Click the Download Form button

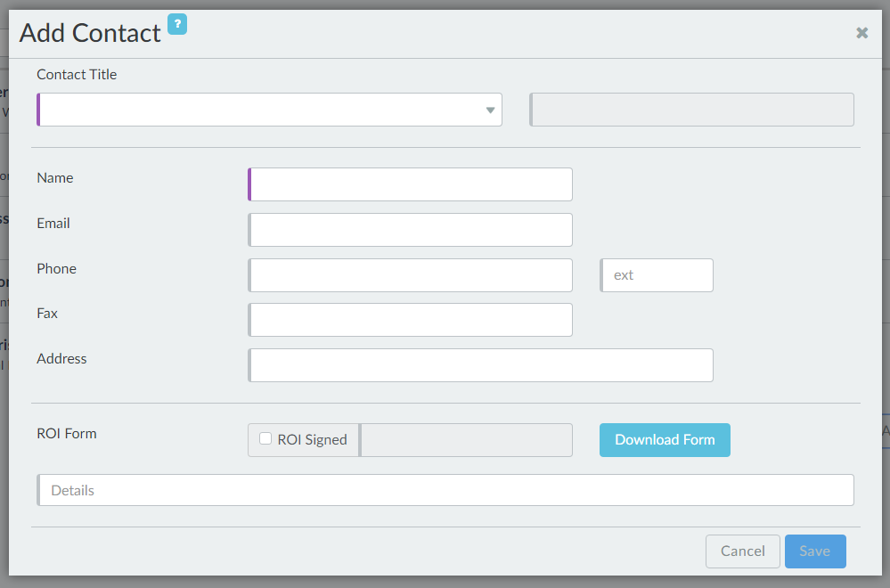(665, 440)
